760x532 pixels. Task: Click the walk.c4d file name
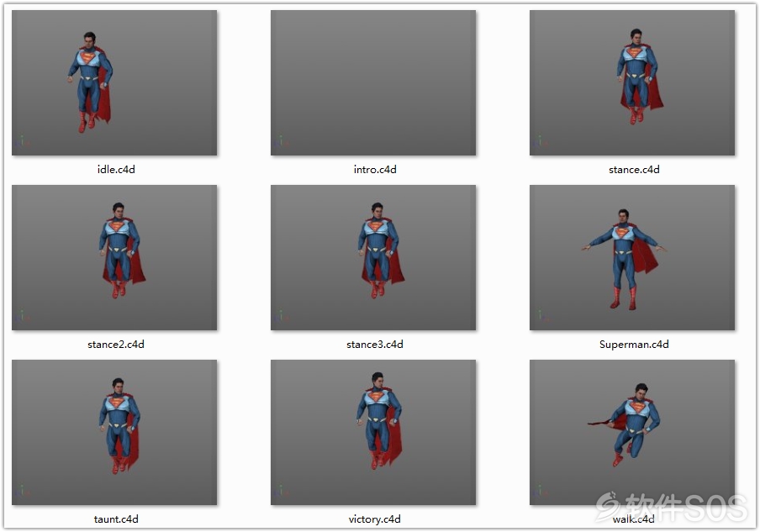634,519
